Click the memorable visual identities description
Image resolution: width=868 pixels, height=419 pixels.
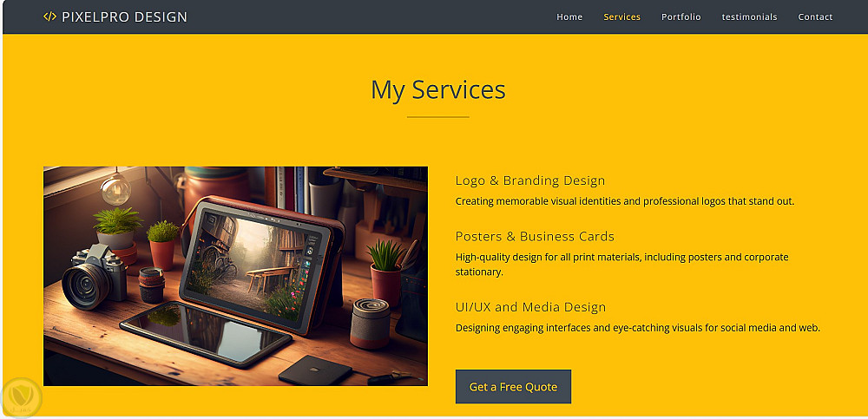pos(624,201)
